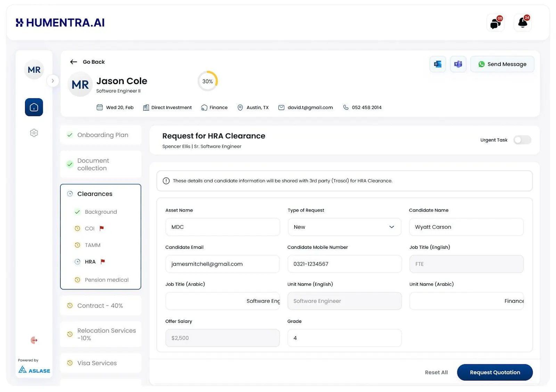Open the Contract - 40% step
Screen dimensions: 556x392
coord(101,305)
